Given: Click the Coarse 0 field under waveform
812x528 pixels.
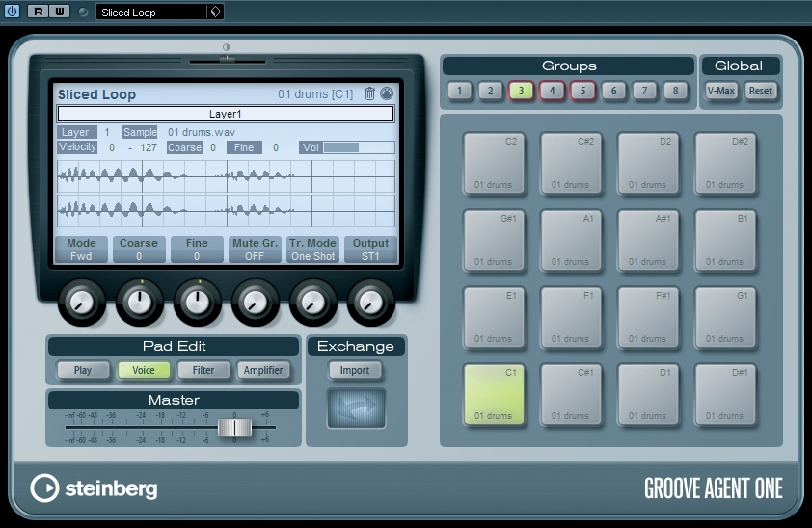Looking at the screenshot, I should (x=139, y=250).
